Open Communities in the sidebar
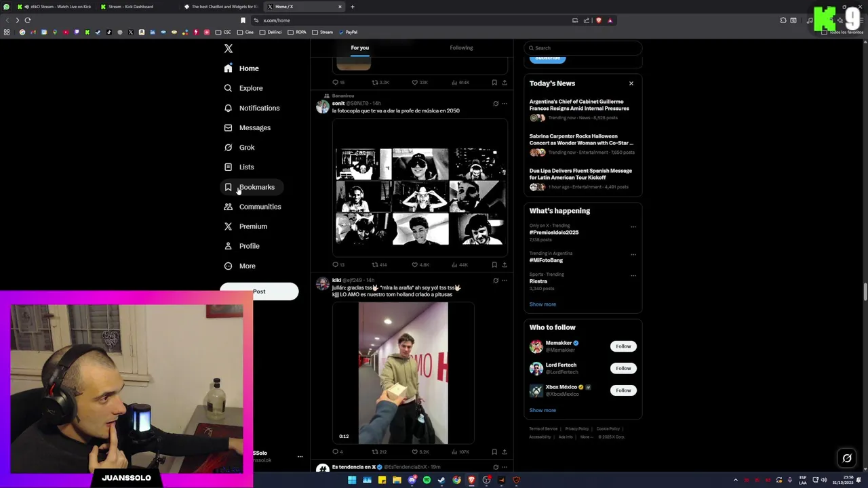Viewport: 868px width, 488px height. (x=252, y=207)
